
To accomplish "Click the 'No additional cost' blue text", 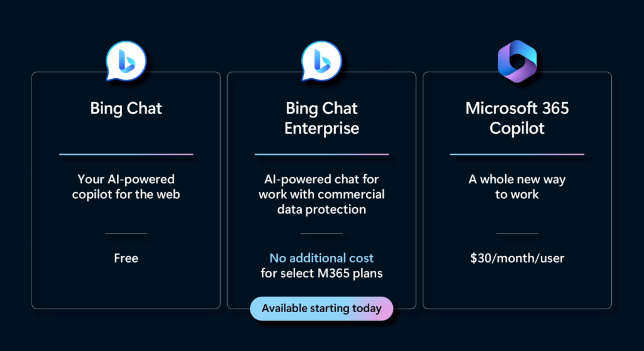I will (x=321, y=258).
